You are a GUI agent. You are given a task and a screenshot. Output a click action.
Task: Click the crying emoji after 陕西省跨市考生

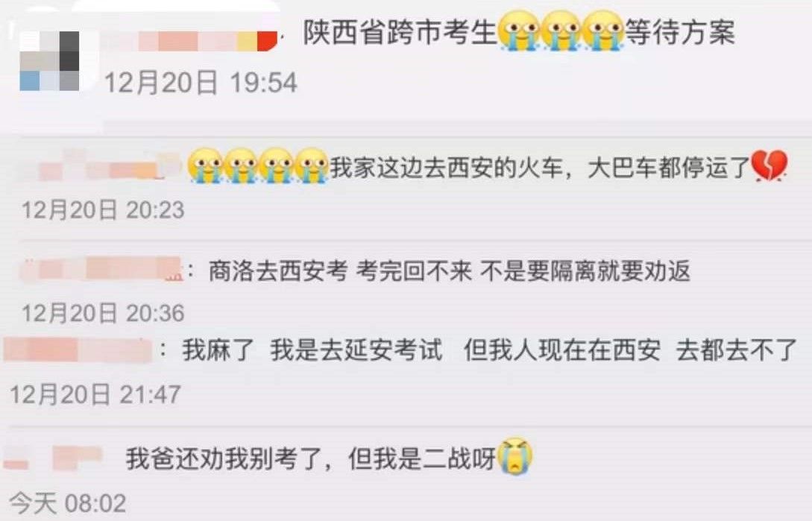pyautogui.click(x=519, y=31)
